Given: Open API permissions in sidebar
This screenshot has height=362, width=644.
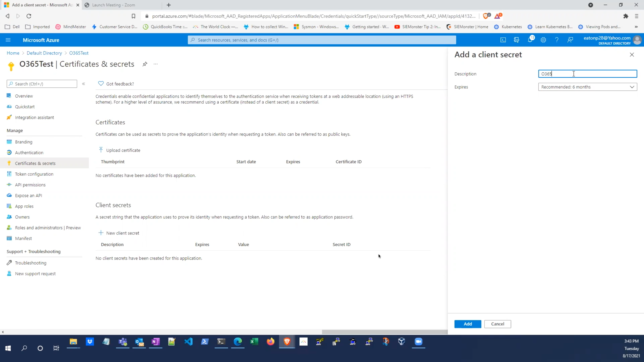Looking at the screenshot, I should [30, 185].
